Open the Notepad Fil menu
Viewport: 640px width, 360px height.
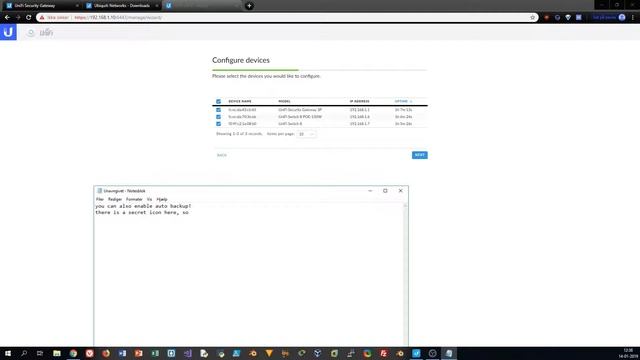(100, 199)
